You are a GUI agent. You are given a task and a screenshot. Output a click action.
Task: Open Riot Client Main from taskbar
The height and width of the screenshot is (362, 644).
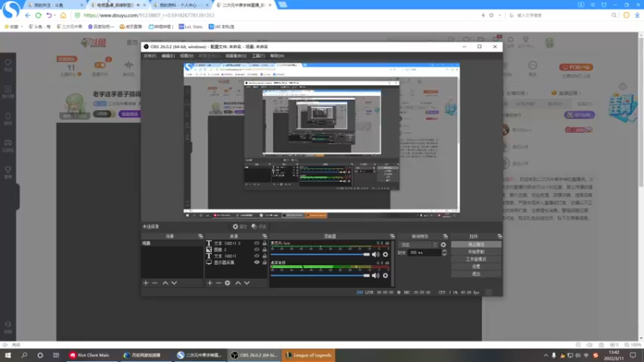click(x=89, y=355)
